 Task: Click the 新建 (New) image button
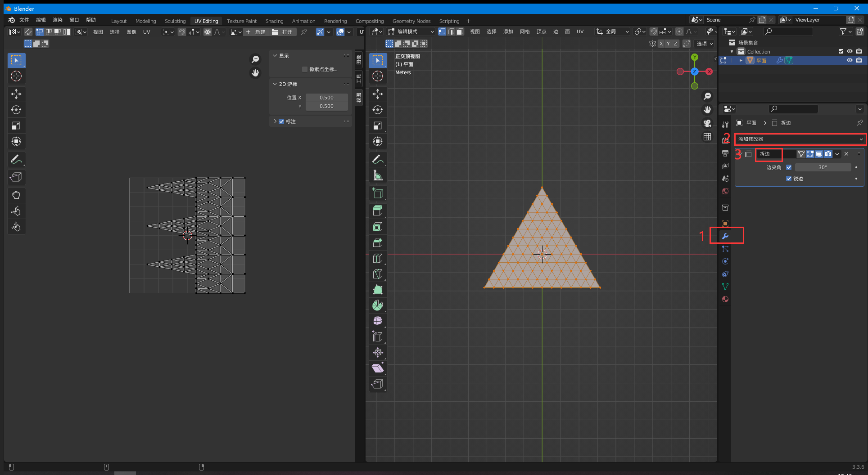(x=256, y=32)
